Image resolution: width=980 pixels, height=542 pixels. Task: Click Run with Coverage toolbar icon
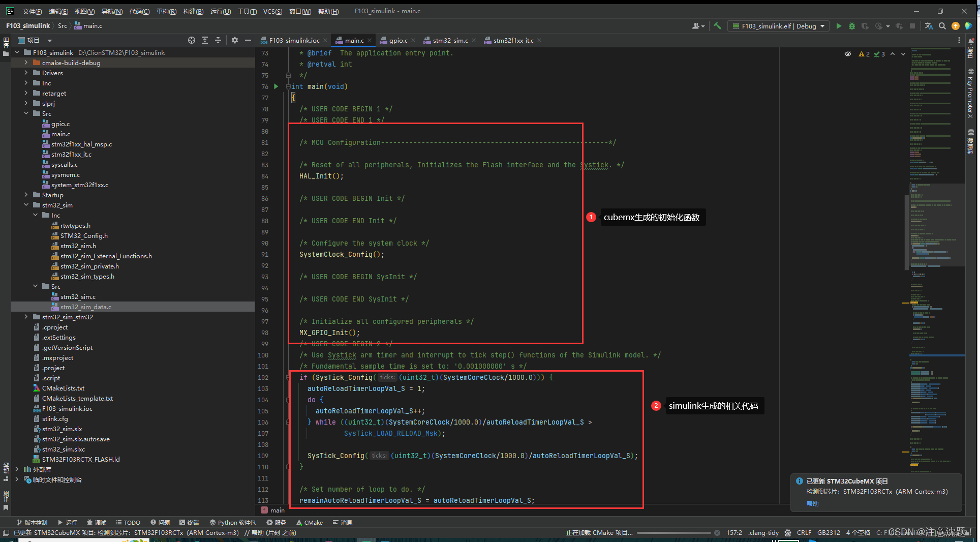[865, 26]
